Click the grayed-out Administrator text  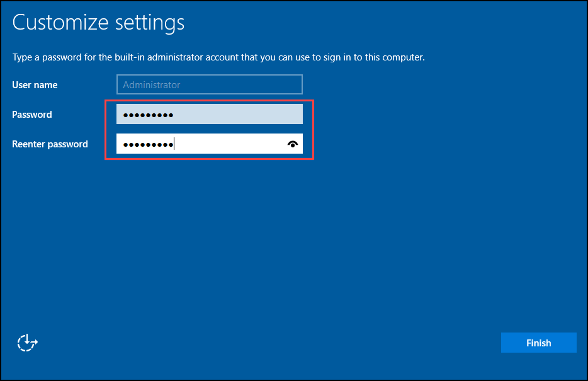(152, 85)
